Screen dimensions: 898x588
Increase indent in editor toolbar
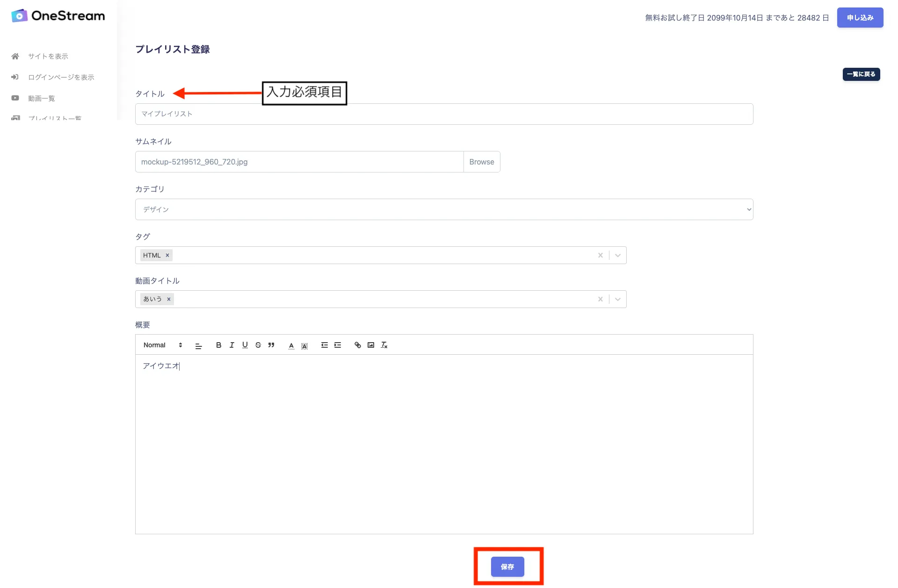click(338, 345)
